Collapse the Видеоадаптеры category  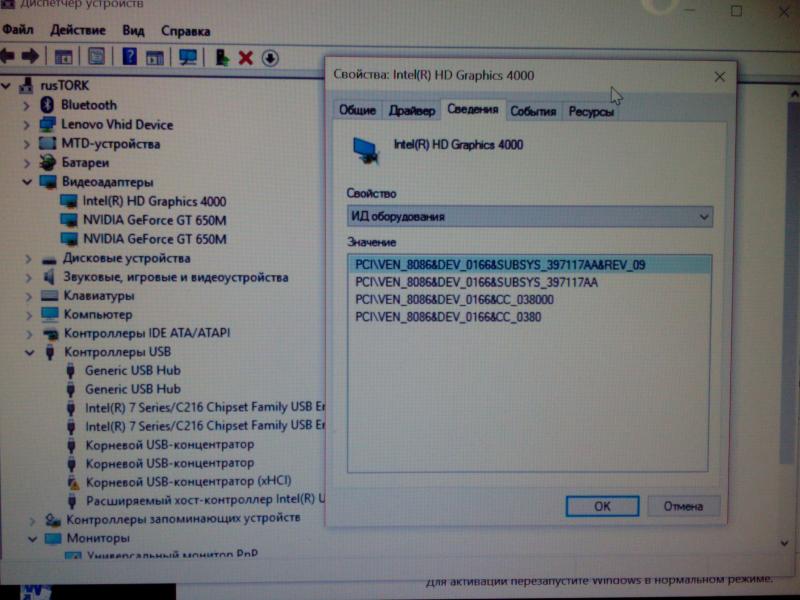click(x=27, y=182)
